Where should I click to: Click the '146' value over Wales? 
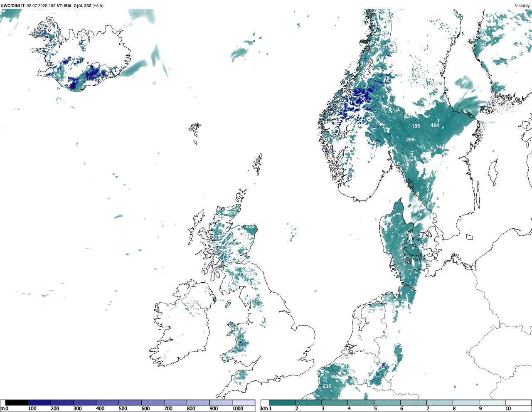click(x=241, y=347)
